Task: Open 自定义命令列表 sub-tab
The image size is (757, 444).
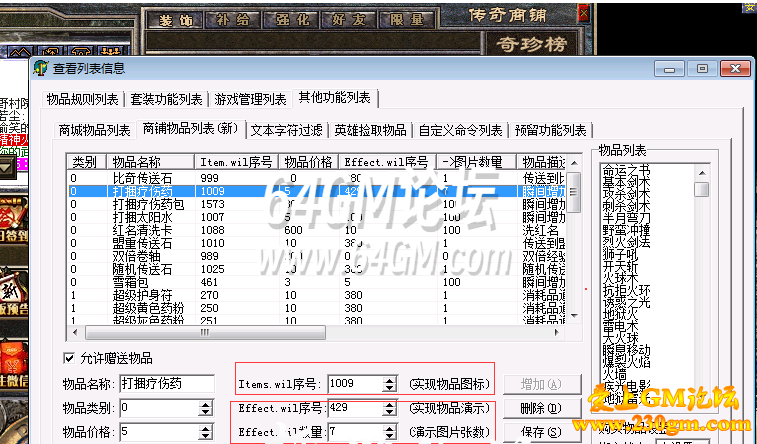Action: pos(460,130)
